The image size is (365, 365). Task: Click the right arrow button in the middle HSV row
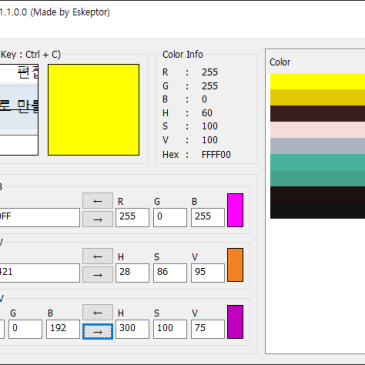pos(97,274)
